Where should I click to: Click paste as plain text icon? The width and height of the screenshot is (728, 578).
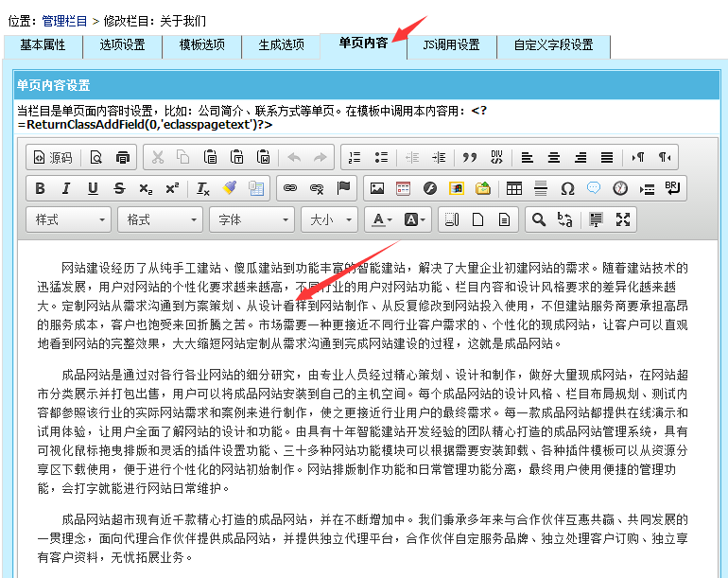[x=236, y=158]
